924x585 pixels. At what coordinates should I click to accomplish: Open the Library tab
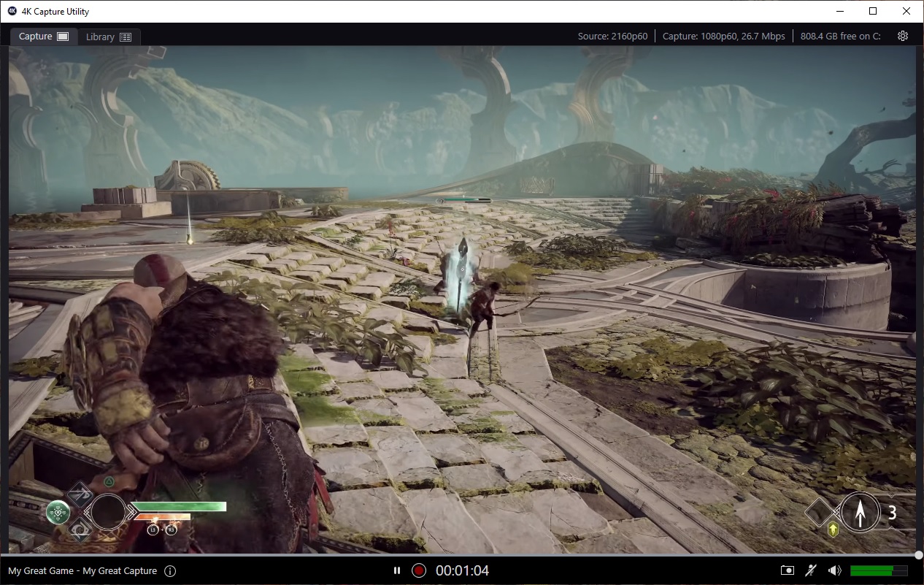[108, 37]
